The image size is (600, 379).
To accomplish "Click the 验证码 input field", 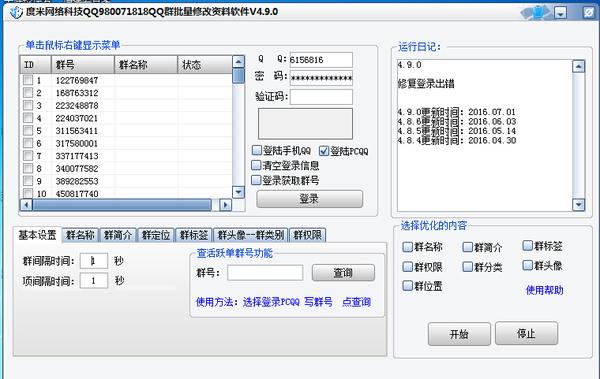I will click(321, 97).
